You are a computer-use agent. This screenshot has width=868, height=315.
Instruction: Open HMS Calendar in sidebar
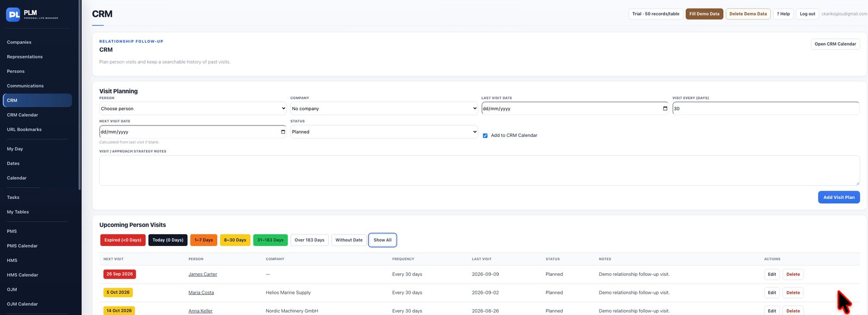click(22, 275)
